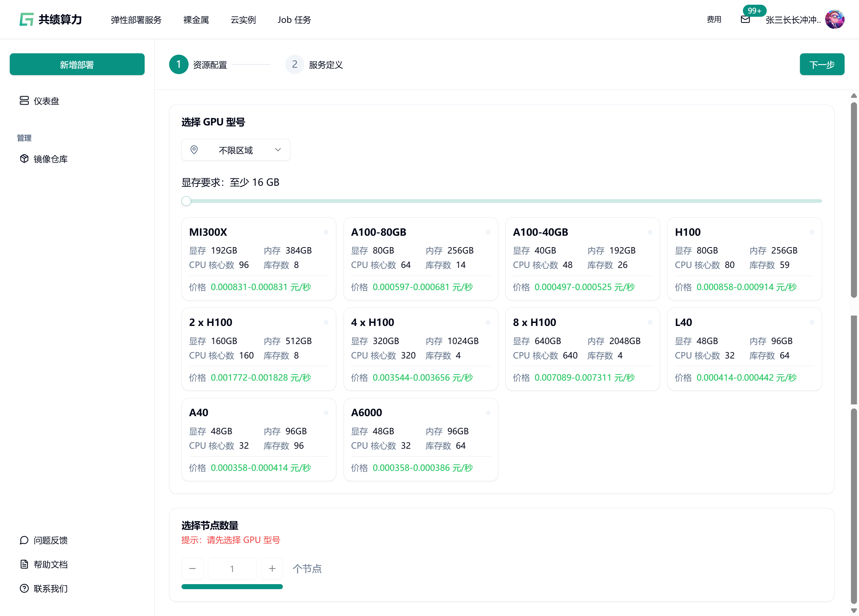859x616 pixels.
Task: Select the A100-80GB radio dot
Action: (x=488, y=232)
